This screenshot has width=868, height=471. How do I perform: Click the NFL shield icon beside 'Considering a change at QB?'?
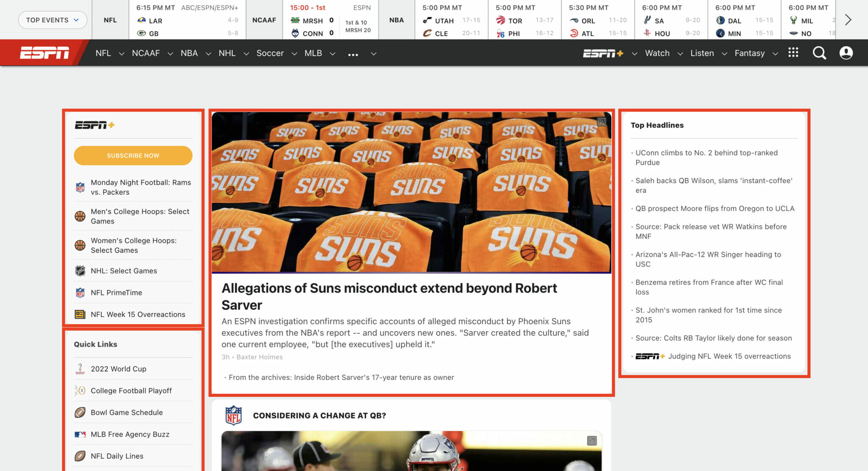234,415
